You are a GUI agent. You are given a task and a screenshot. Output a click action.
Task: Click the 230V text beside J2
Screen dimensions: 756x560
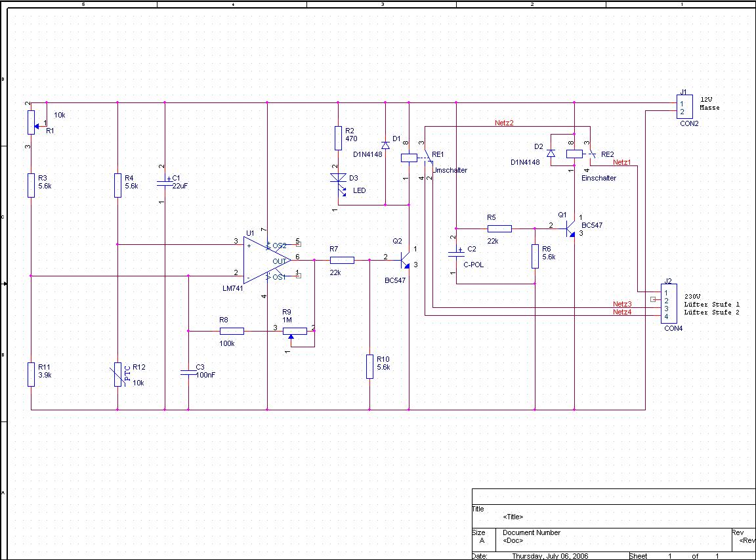[692, 296]
